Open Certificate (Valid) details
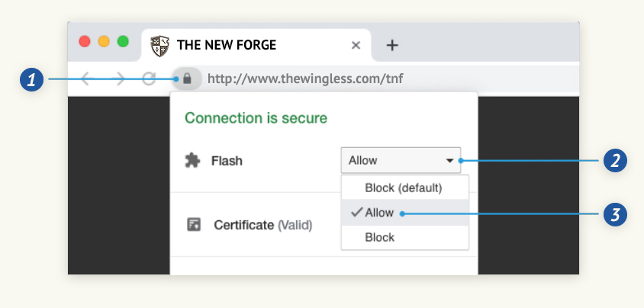This screenshot has height=308, width=644. [x=262, y=225]
